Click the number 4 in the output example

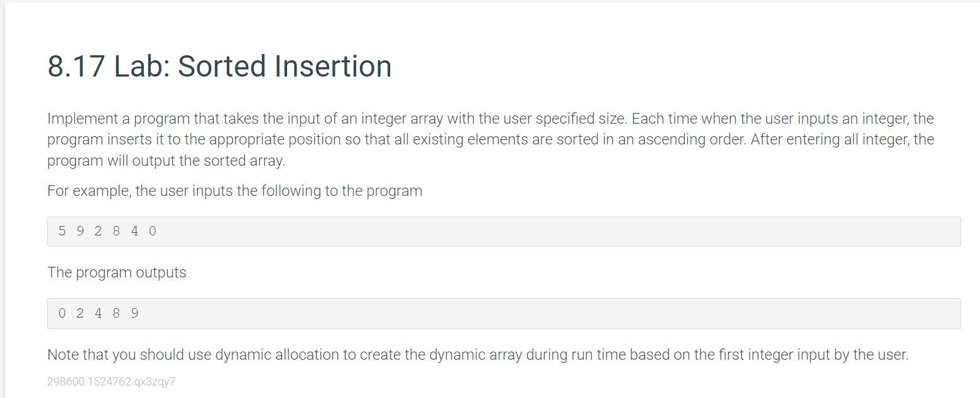coord(98,313)
